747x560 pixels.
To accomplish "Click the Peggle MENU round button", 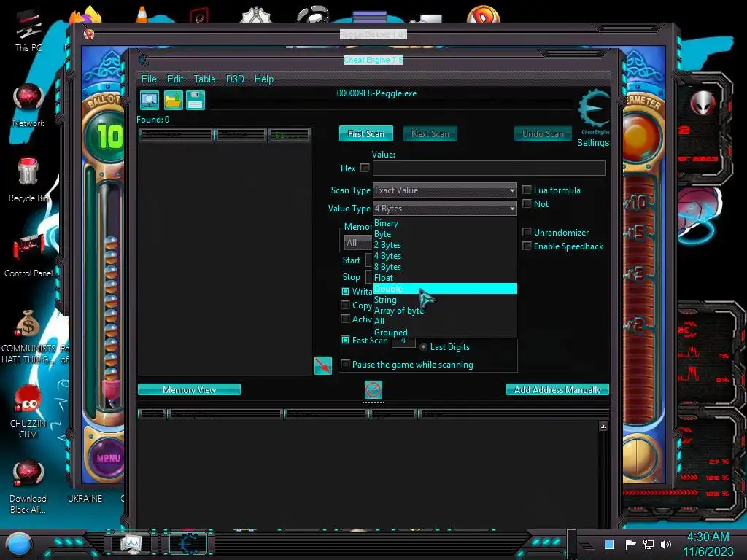I will [108, 458].
